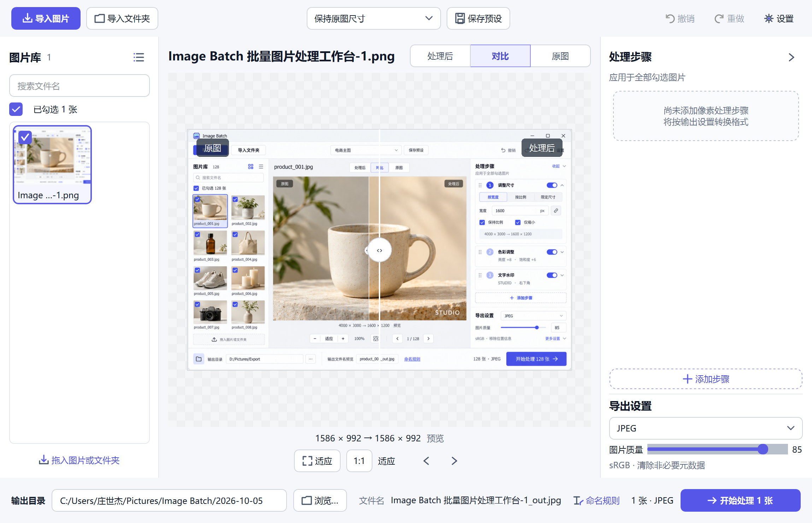Uncheck the thumbnail's checkbox for Image ...-1.png
This screenshot has height=523, width=812.
tap(25, 137)
